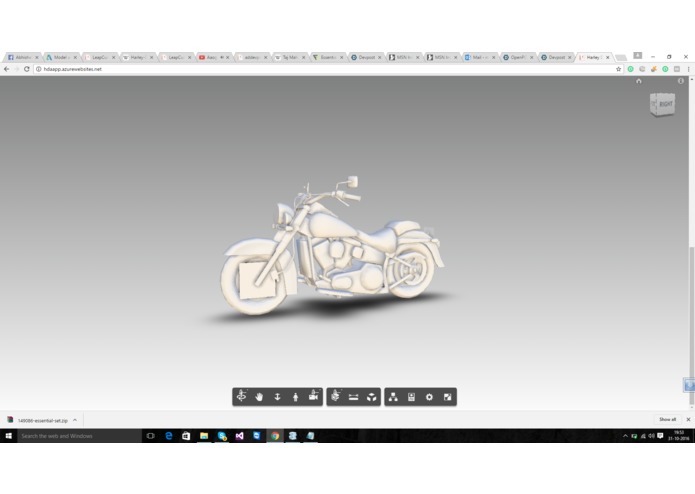Click the taskbar clock

tap(679, 436)
